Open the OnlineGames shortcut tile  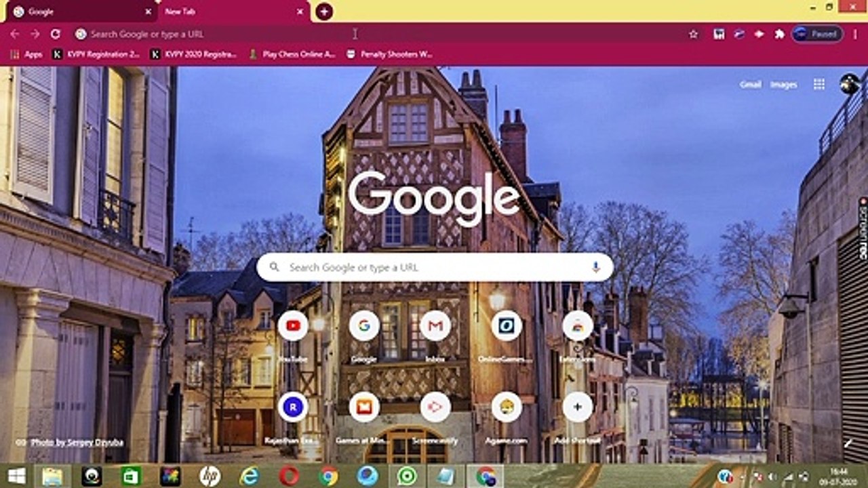pyautogui.click(x=507, y=326)
